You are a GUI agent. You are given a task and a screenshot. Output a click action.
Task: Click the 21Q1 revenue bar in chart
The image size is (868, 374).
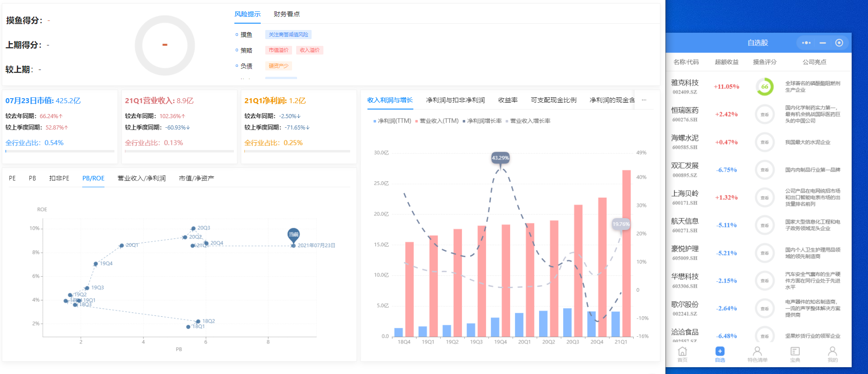click(626, 253)
